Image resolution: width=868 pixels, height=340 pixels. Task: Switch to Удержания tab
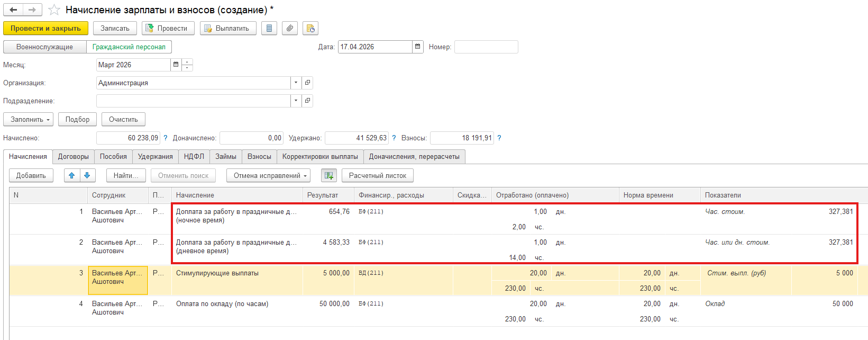tap(156, 156)
